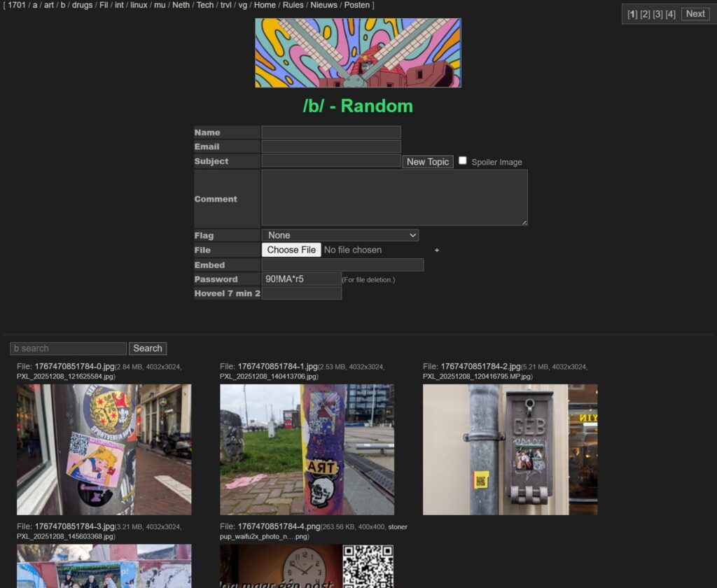Open page 2 of the board
Image resolution: width=717 pixels, height=588 pixels.
645,14
